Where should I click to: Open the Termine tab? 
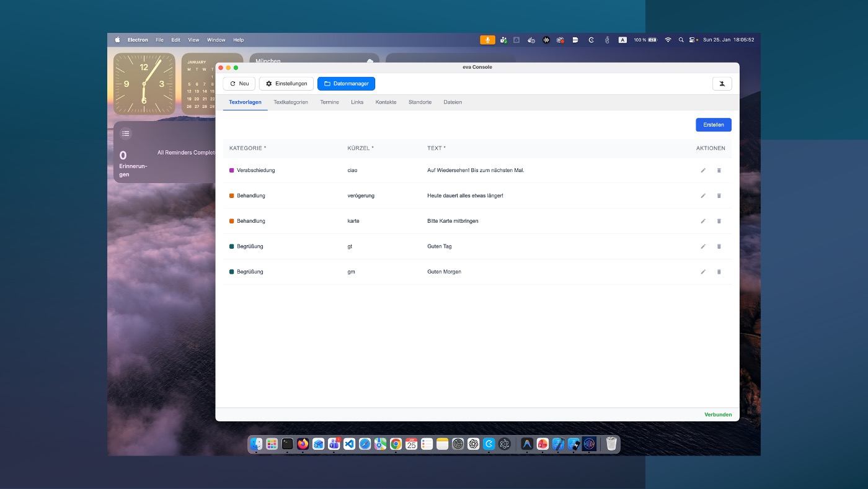(329, 102)
